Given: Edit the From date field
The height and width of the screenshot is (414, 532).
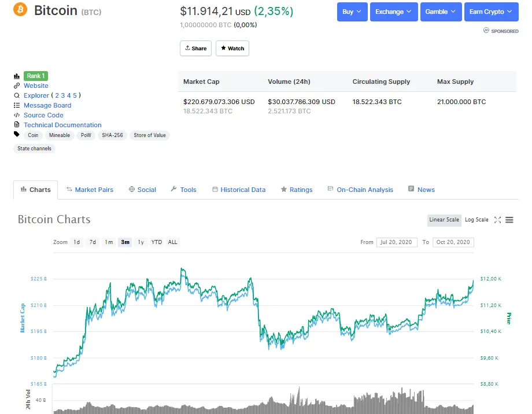Looking at the screenshot, I should [x=397, y=242].
